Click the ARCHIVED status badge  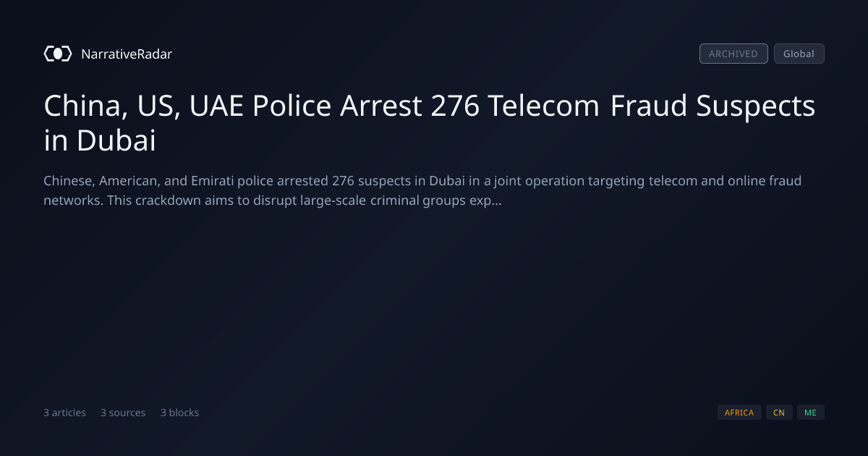733,54
